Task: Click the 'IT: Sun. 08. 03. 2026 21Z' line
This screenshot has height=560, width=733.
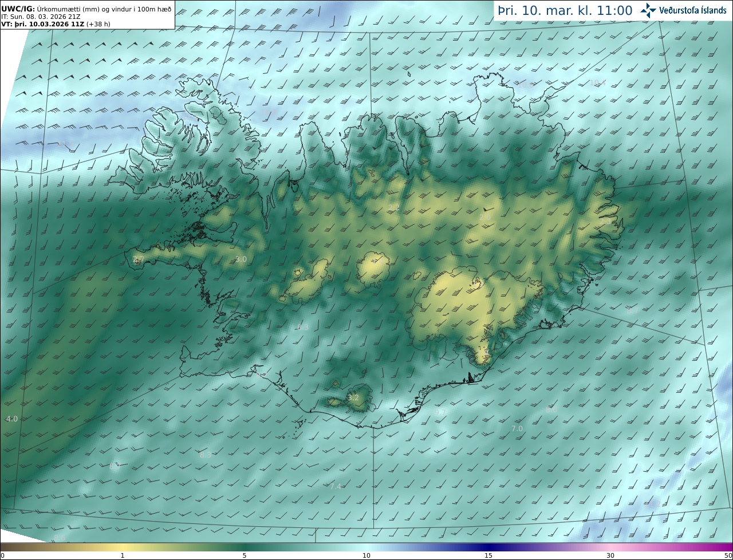Action: click(41, 17)
